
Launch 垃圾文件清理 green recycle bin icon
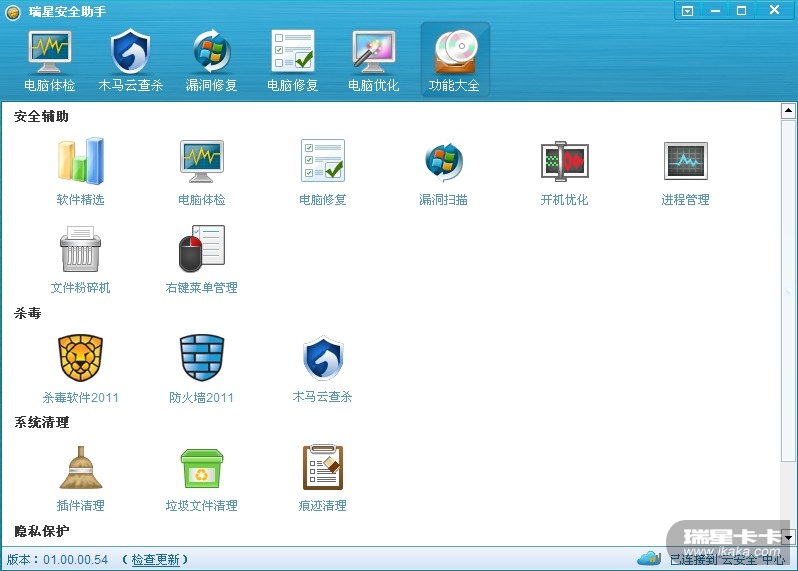pyautogui.click(x=202, y=469)
